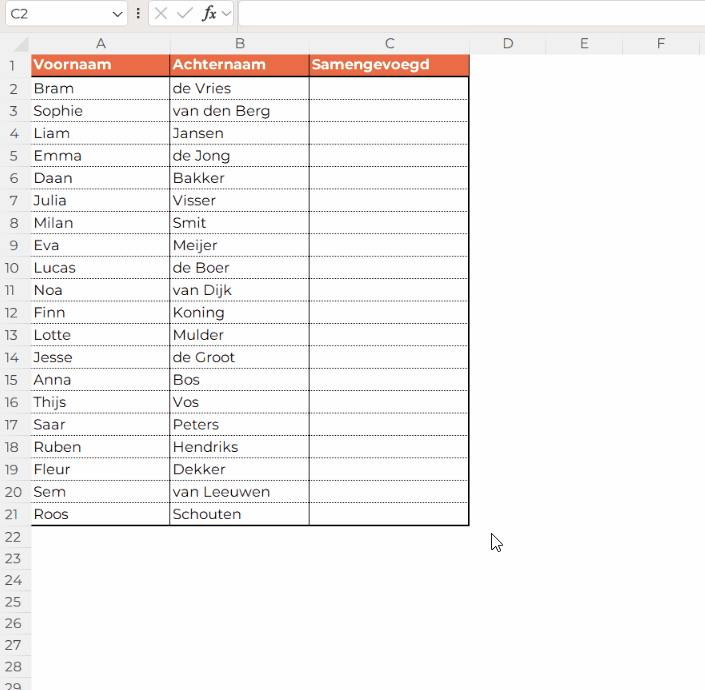Select the cell containing Ruben

click(x=101, y=447)
